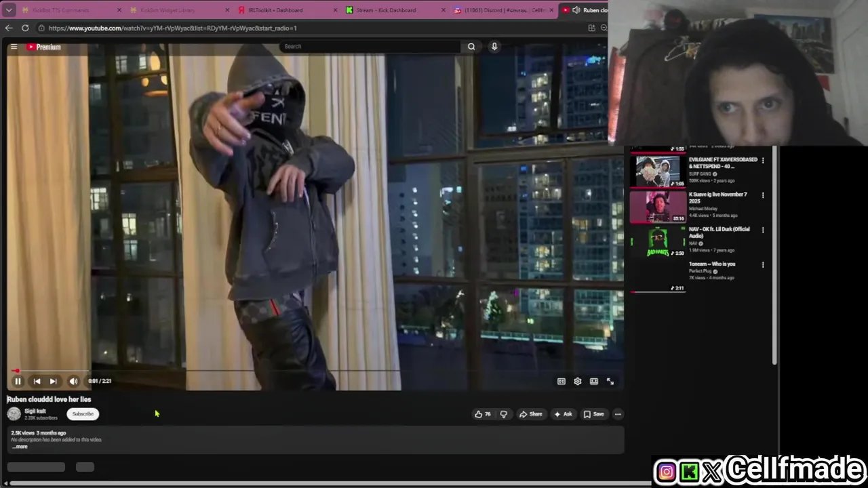
Task: Skip to the previous video in playlist
Action: [x=37, y=381]
